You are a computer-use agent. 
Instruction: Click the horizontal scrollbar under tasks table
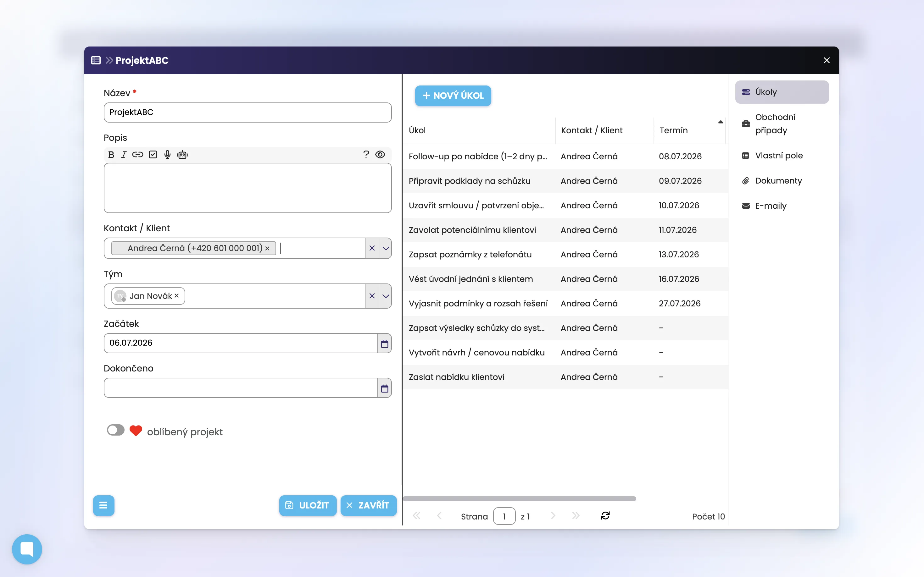point(519,499)
